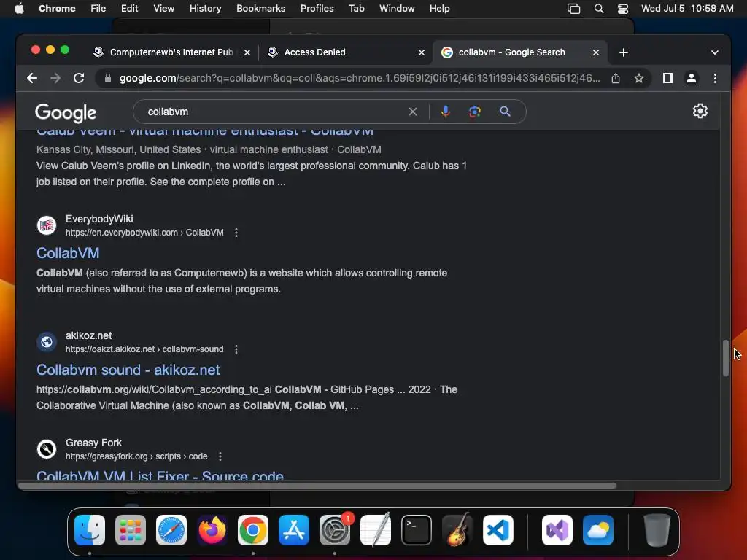The image size is (747, 560).
Task: Open Collabvm sound - akikoz.net link
Action: tap(128, 370)
